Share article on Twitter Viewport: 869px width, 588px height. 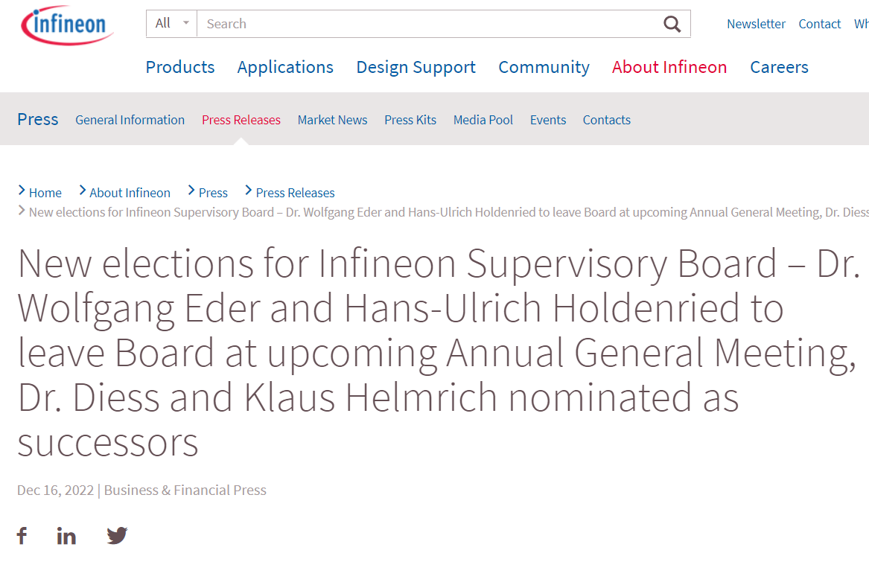pyautogui.click(x=117, y=535)
